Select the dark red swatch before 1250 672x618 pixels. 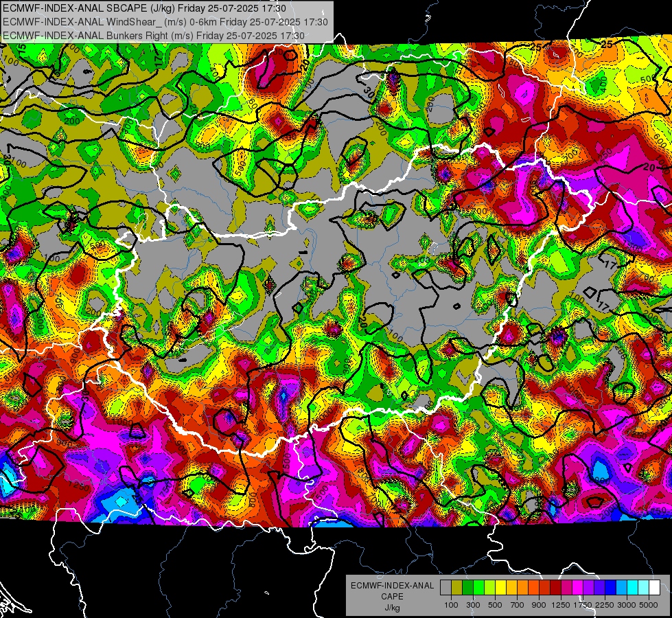pyautogui.click(x=555, y=588)
